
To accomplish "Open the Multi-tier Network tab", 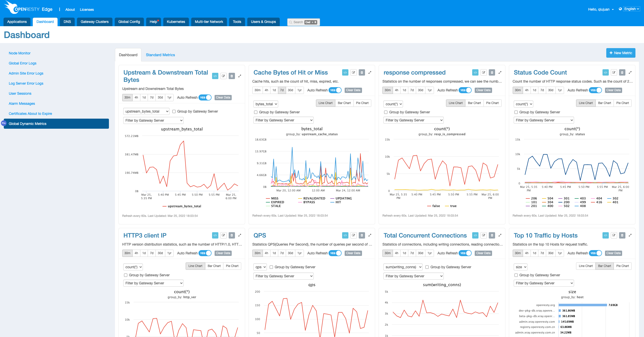I will tap(209, 22).
